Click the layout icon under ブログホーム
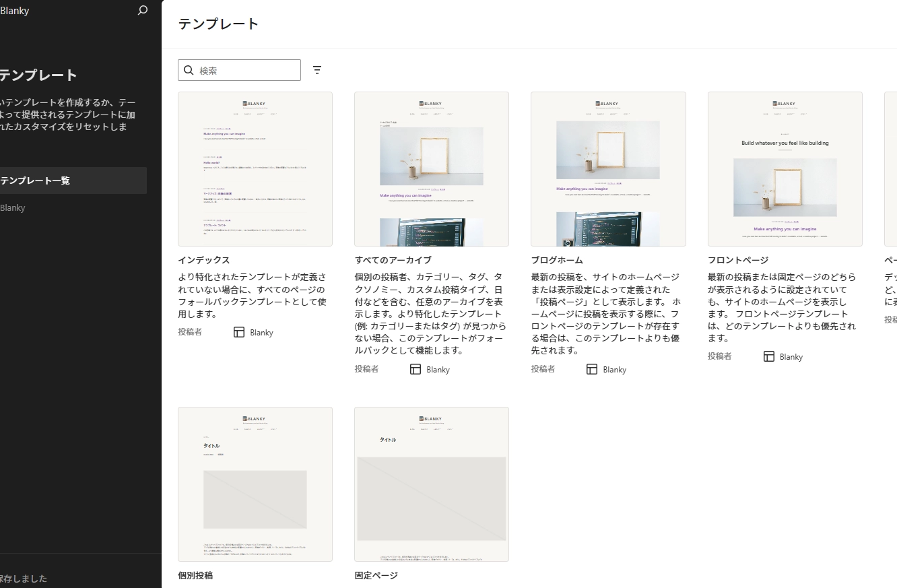Screen dimensions: 897x588 click(592, 369)
